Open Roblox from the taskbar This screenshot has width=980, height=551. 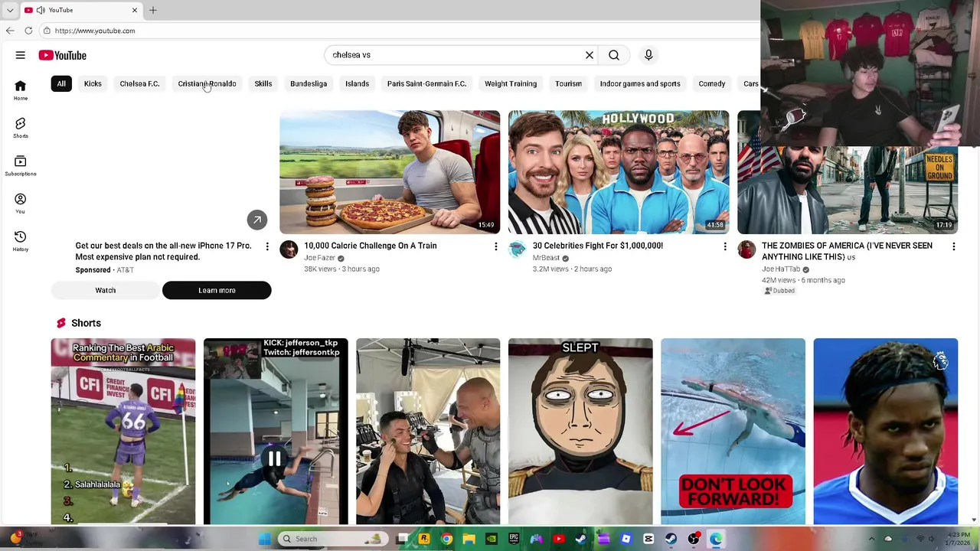[626, 539]
